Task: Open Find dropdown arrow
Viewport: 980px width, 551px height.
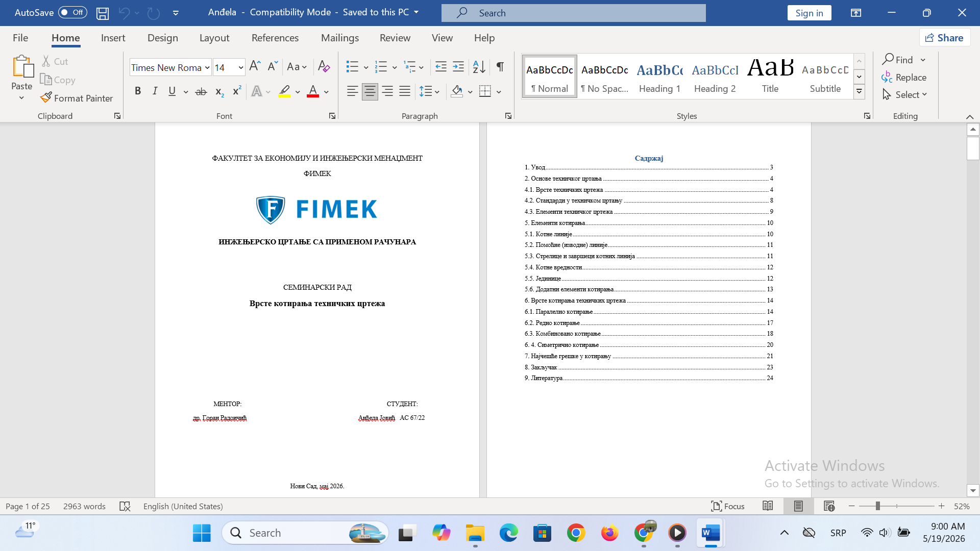Action: pos(923,60)
